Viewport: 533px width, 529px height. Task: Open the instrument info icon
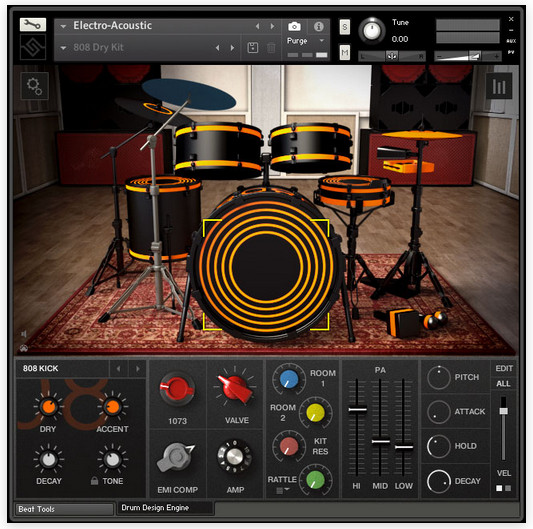click(319, 27)
